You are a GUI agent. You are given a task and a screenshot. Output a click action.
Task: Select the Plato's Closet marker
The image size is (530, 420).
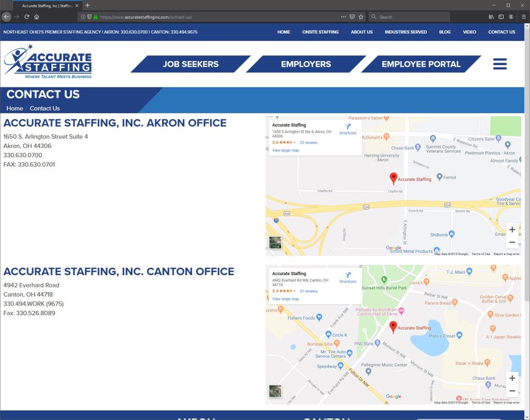459,335
